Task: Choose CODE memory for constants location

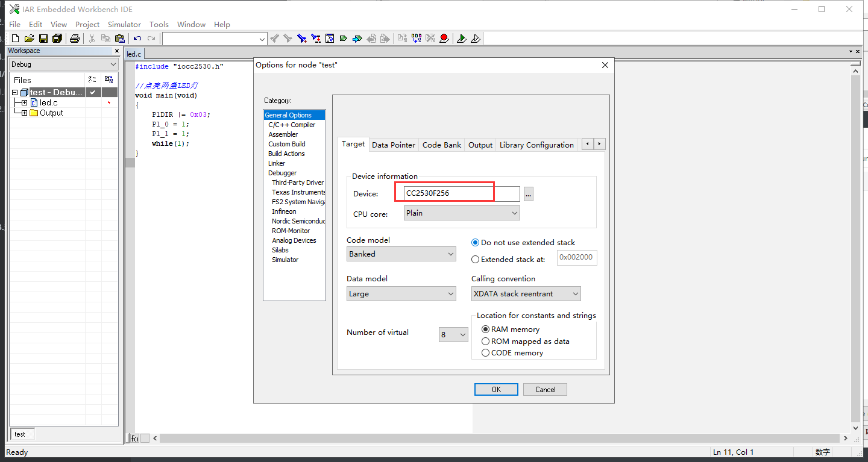Action: click(485, 353)
